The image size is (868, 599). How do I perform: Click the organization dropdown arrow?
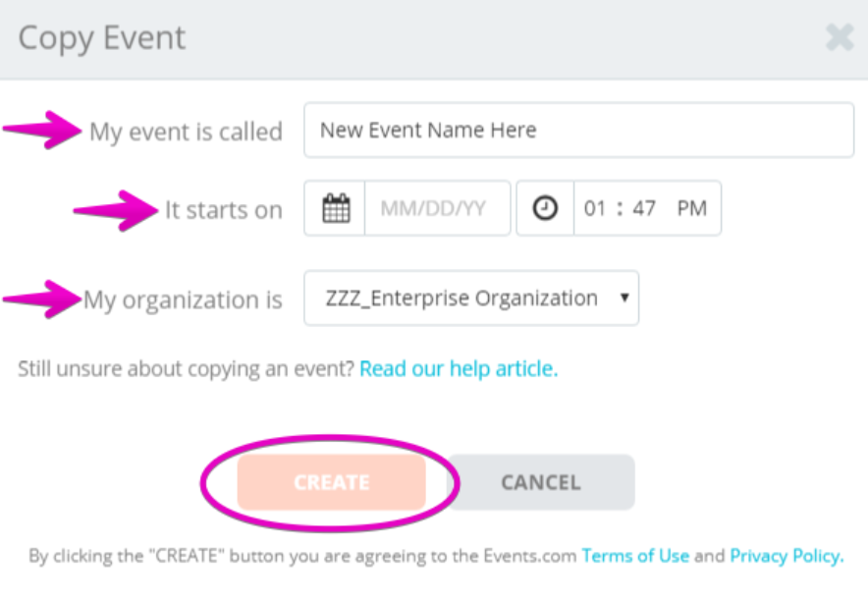(624, 298)
